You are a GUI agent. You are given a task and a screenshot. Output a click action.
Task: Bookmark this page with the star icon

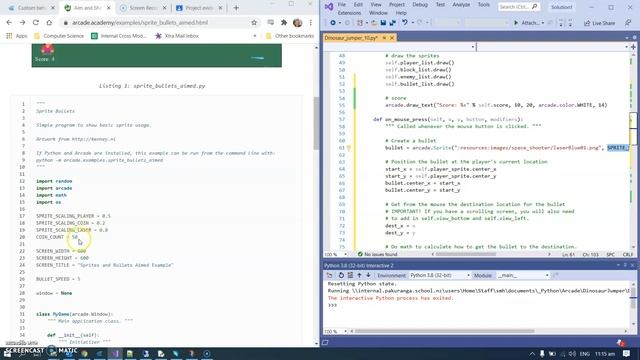coord(254,23)
